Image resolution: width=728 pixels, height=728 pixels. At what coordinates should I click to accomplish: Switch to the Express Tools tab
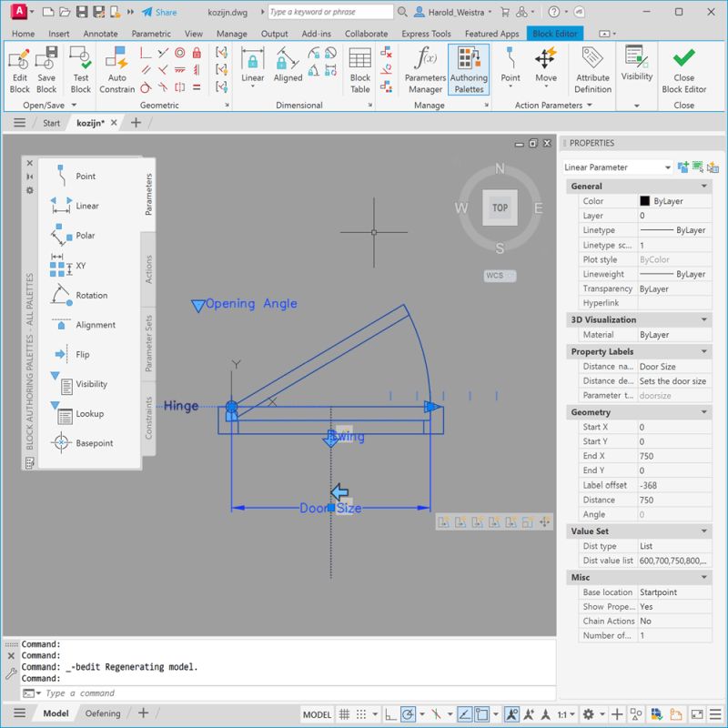coord(426,34)
